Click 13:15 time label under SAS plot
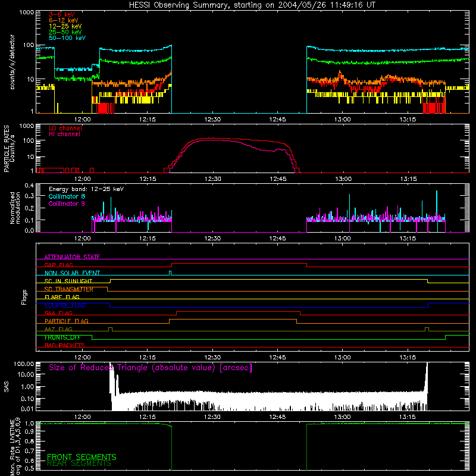 pos(408,417)
